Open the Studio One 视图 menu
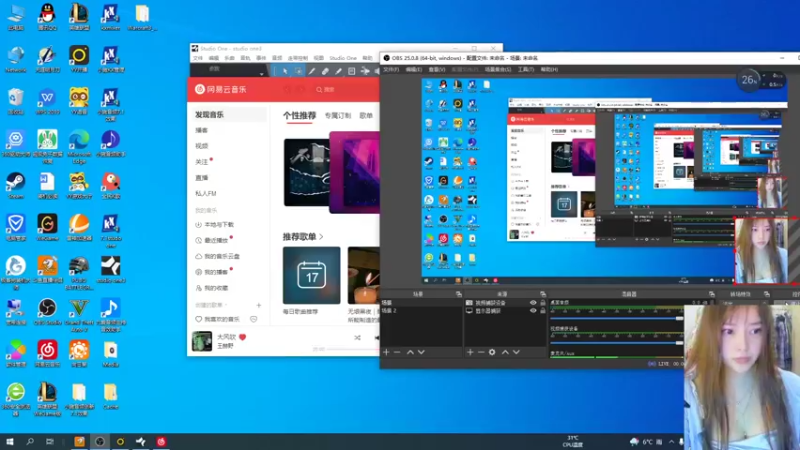800x450 pixels. pos(319,58)
